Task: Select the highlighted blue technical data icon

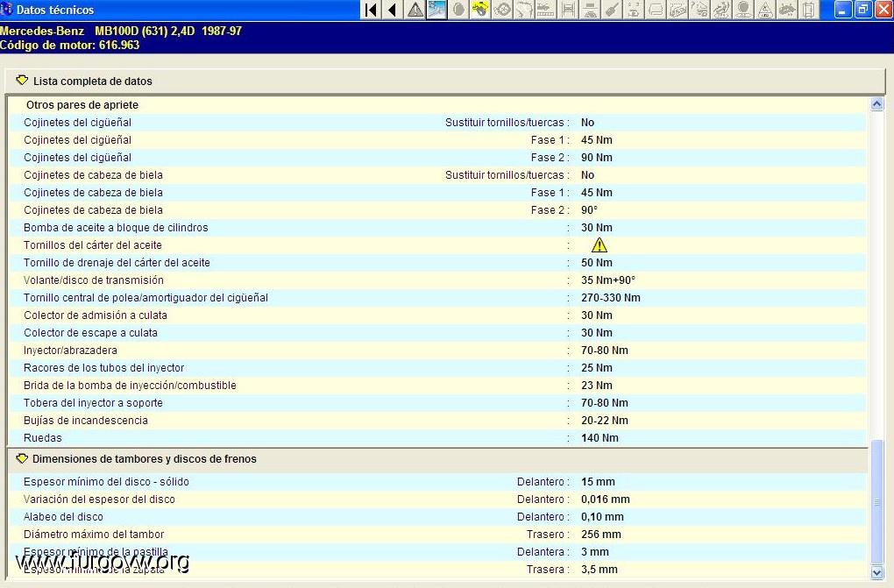Action: pos(436,10)
